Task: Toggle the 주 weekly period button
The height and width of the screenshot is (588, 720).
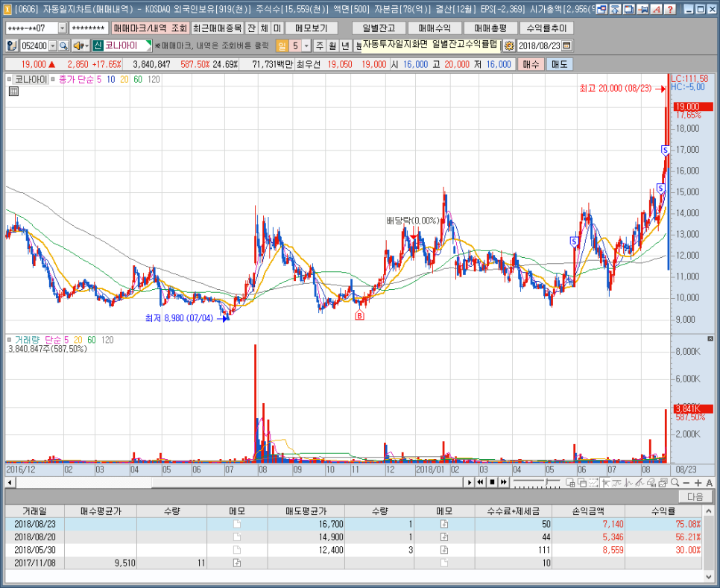Action: pyautogui.click(x=320, y=46)
